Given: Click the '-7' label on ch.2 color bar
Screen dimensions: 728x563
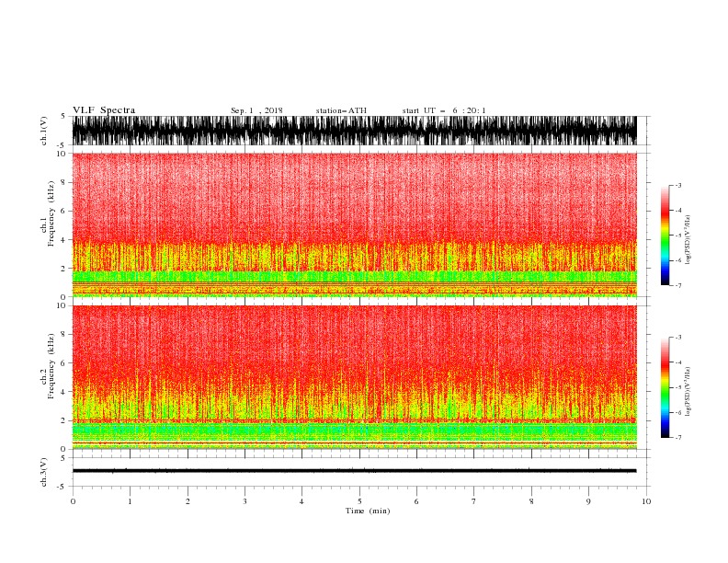Looking at the screenshot, I should pos(677,438).
